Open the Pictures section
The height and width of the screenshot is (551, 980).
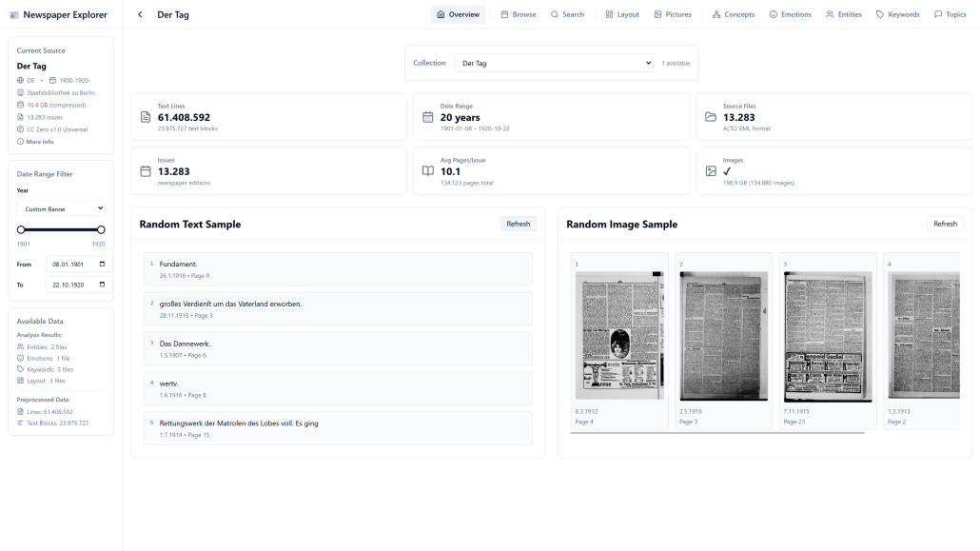point(674,14)
